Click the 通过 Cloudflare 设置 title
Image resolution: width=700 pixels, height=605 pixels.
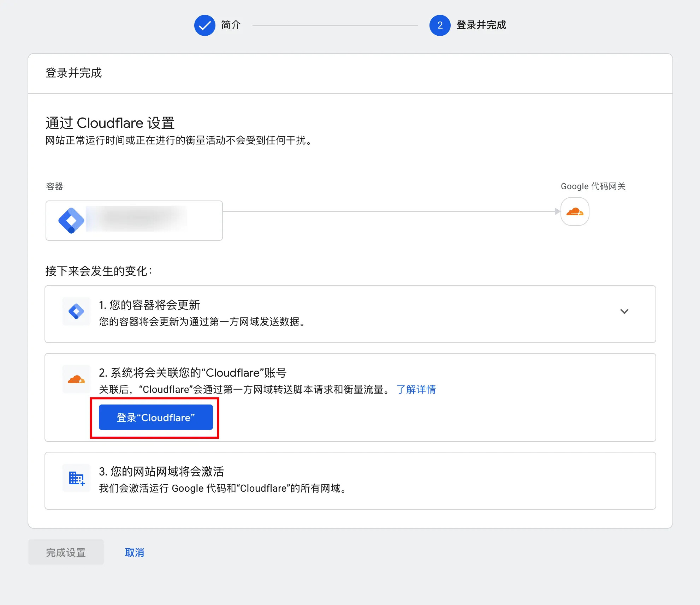click(x=110, y=123)
